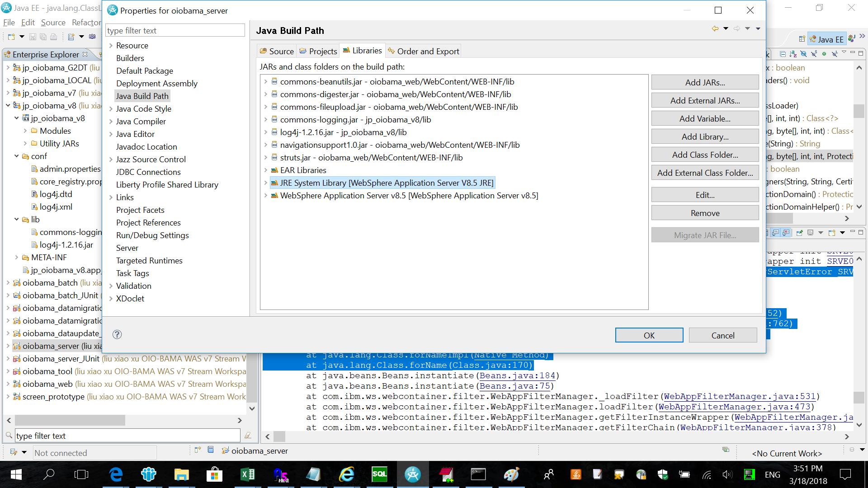Click the back navigation arrow in Properties dialog

tap(715, 28)
